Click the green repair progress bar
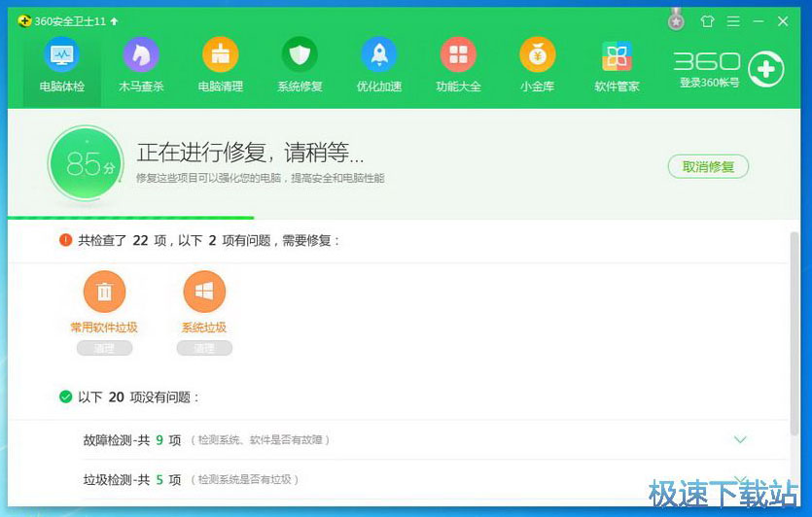Viewport: 812px width, 517px height. click(130, 218)
